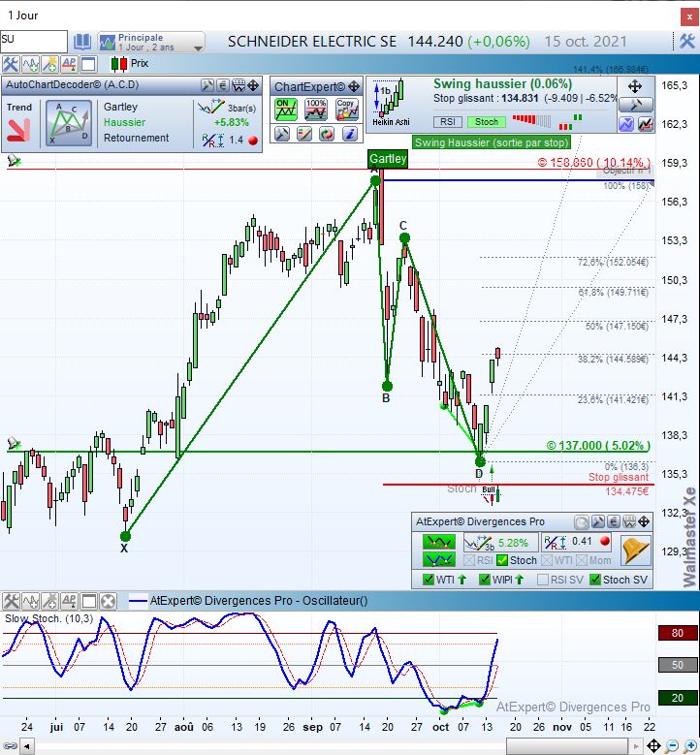
Task: Click the blue zigzag chart icon in Swing panel
Action: point(626,124)
